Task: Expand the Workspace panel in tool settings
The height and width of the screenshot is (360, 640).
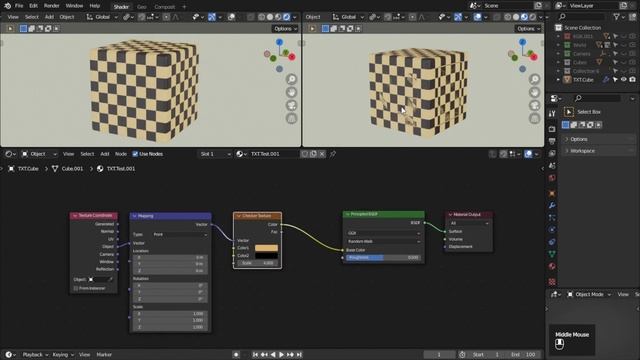Action: pyautogui.click(x=582, y=151)
